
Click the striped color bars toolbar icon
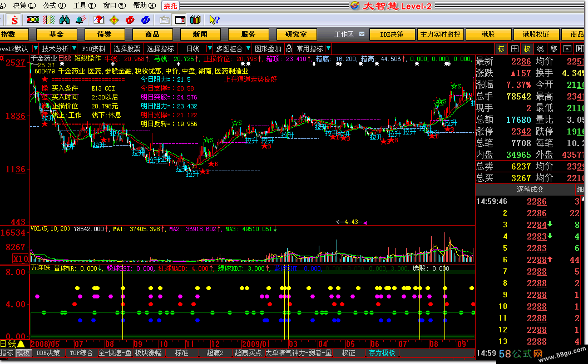coord(49,19)
